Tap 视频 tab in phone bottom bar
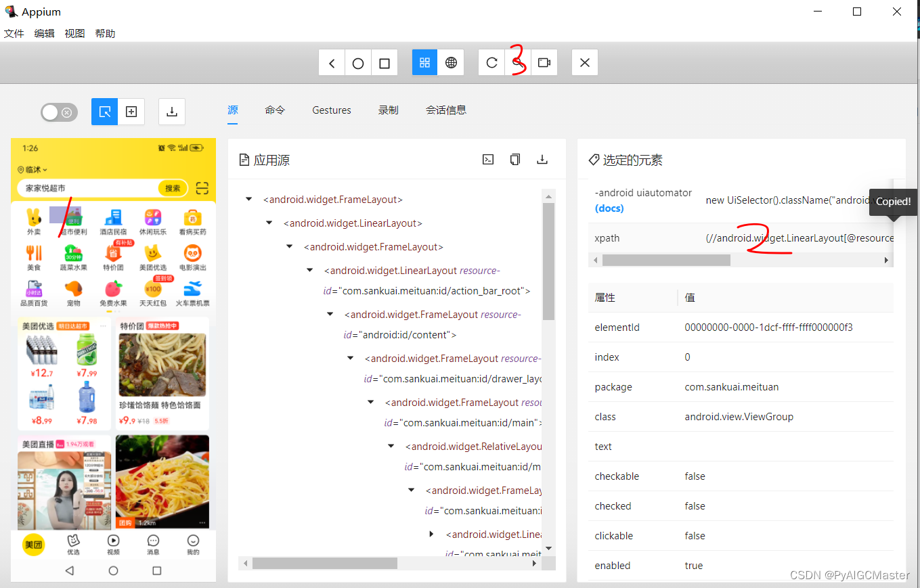Image resolution: width=920 pixels, height=588 pixels. tap(113, 545)
